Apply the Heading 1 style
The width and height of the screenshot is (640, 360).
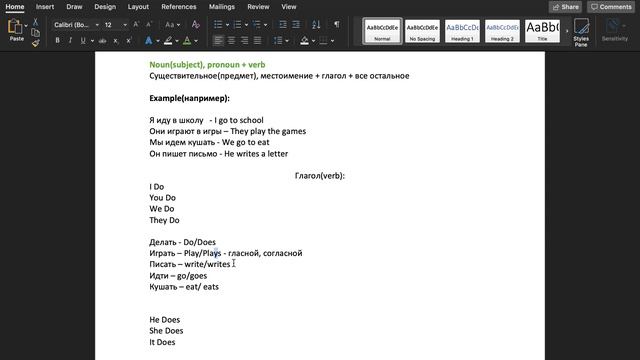click(462, 31)
